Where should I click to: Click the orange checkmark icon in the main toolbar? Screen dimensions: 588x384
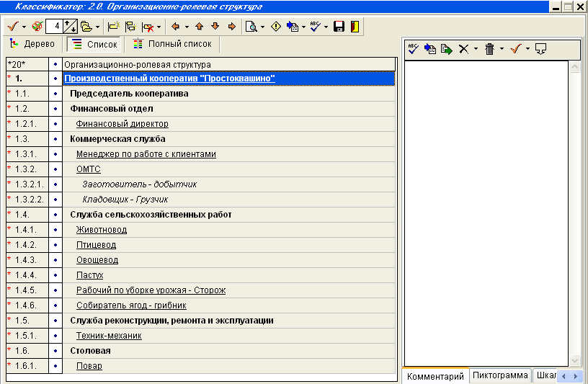tap(13, 27)
